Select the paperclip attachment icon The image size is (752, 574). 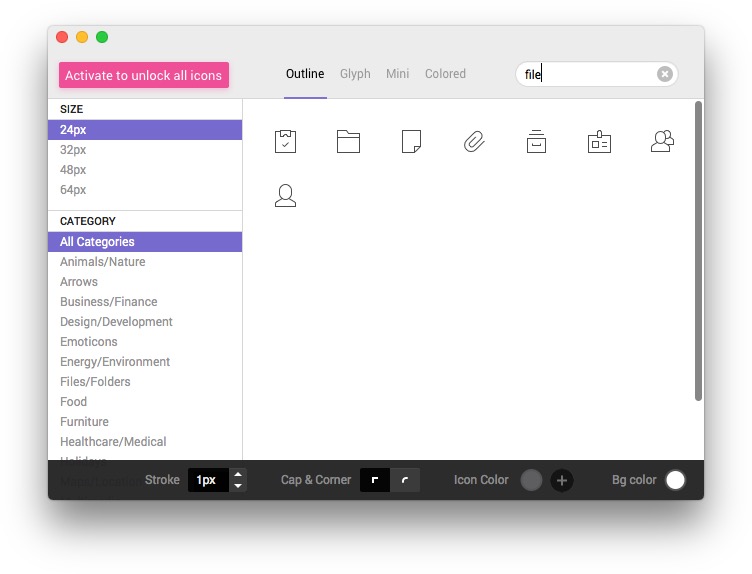click(x=474, y=141)
